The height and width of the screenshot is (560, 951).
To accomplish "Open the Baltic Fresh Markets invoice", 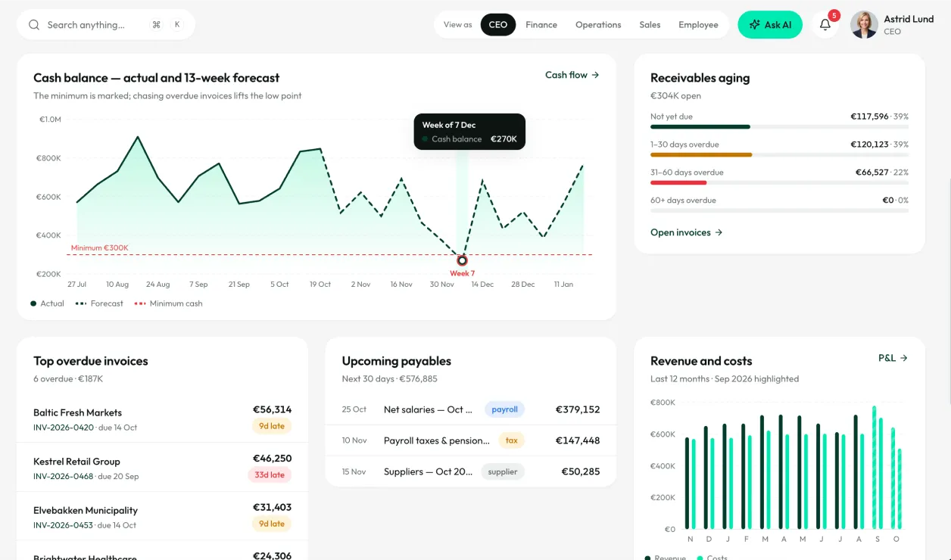I will tap(162, 418).
